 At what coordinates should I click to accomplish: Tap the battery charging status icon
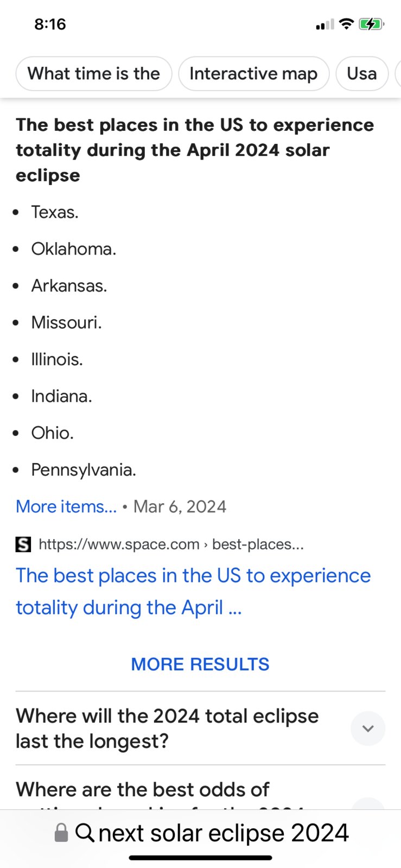[x=372, y=24]
